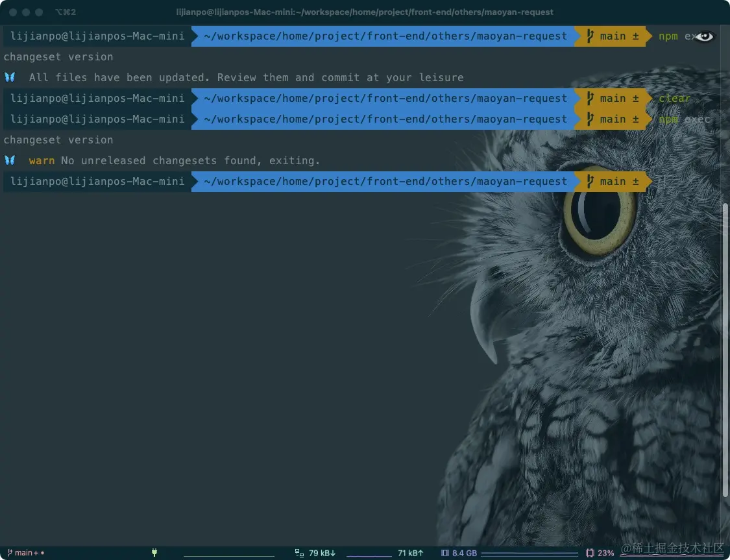Click the '8.4 GB' memory value
The height and width of the screenshot is (560, 730).
[465, 553]
